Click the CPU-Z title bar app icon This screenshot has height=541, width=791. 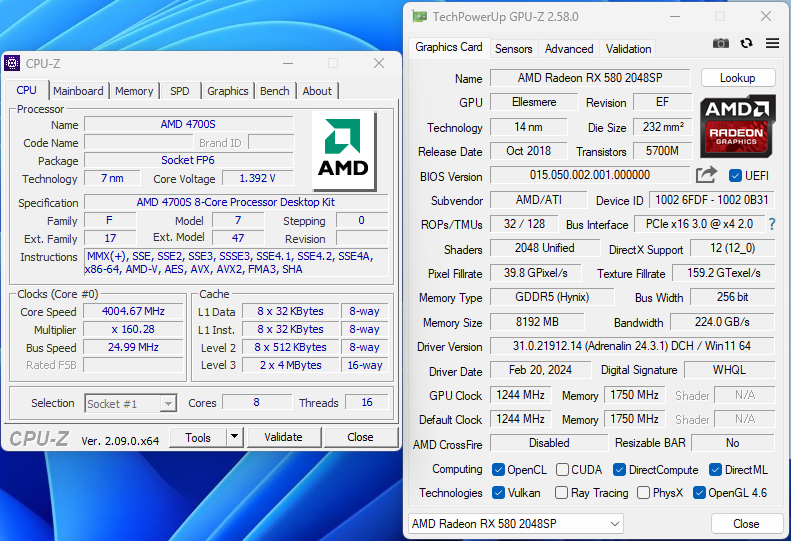(12, 63)
